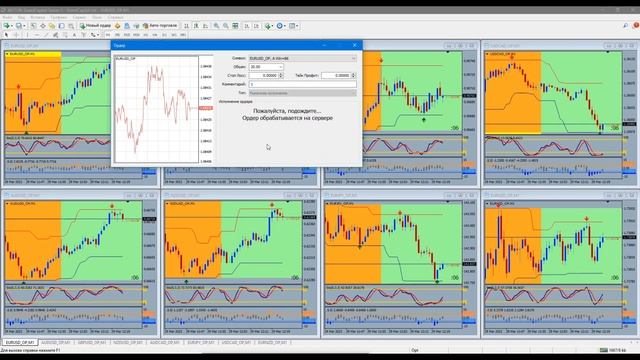The width and height of the screenshot is (640, 360).
Task: Switch to the AUDCAD_OP,M1 chart tab
Action: pyautogui.click(x=164, y=342)
